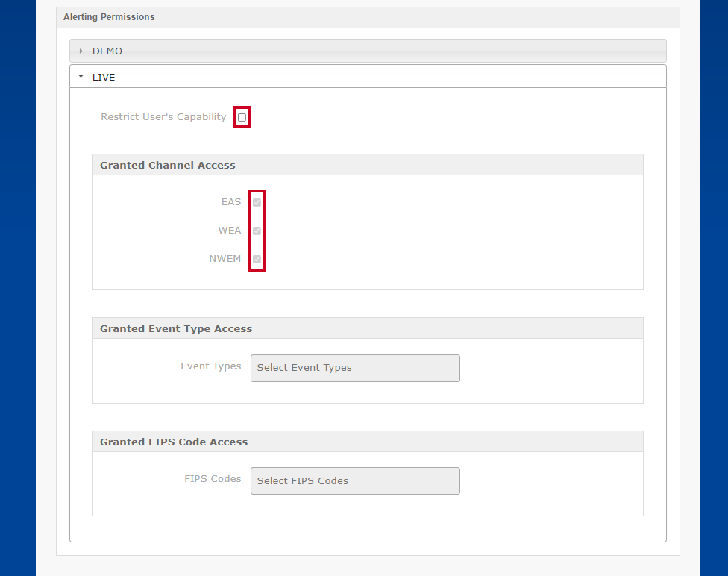728x576 pixels.
Task: Click the NWEM label
Action: (225, 259)
